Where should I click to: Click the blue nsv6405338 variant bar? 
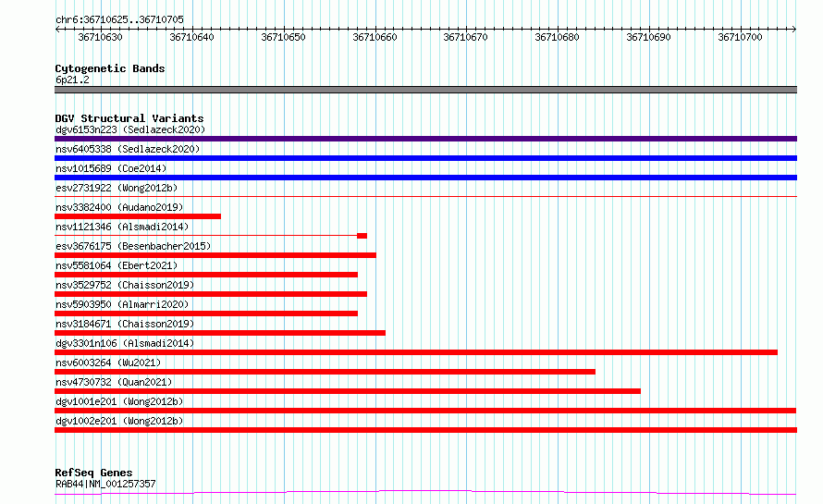pos(425,158)
